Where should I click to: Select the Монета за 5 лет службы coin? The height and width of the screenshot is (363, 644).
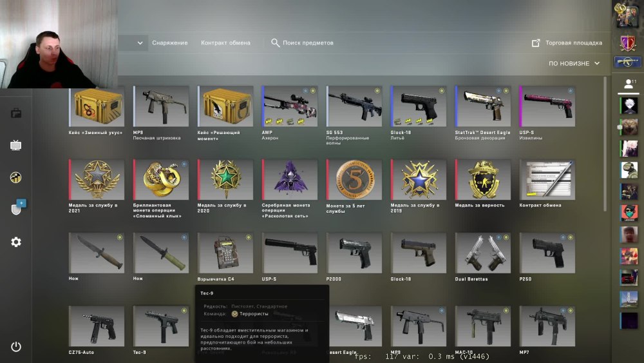pyautogui.click(x=354, y=179)
